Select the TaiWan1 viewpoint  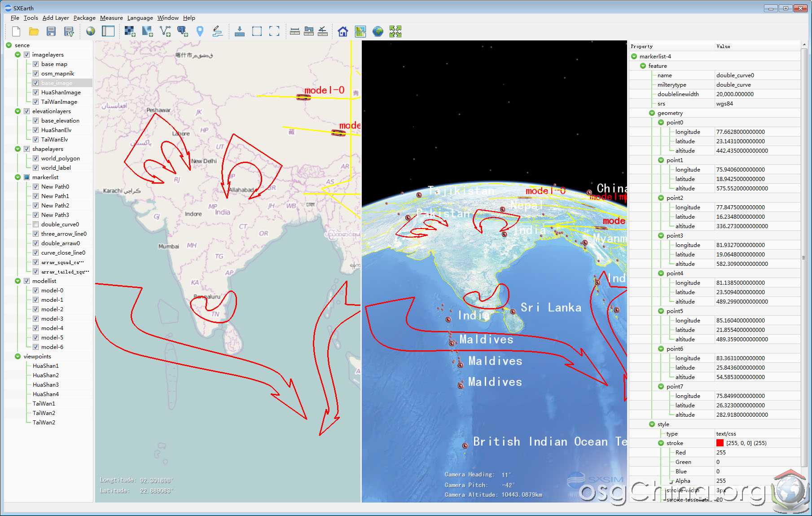click(x=44, y=403)
